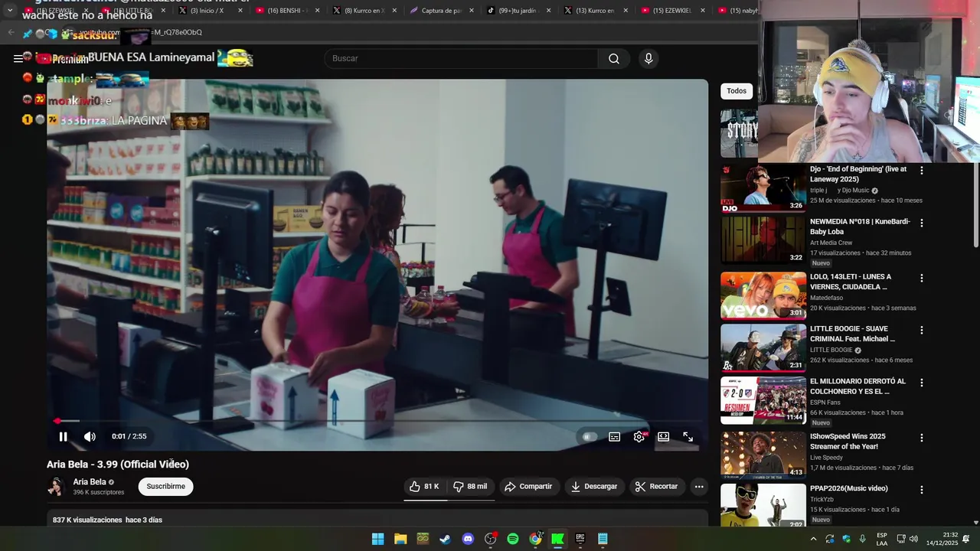
Task: Open the browser tab search dropdown arrow
Action: pyautogui.click(x=10, y=11)
